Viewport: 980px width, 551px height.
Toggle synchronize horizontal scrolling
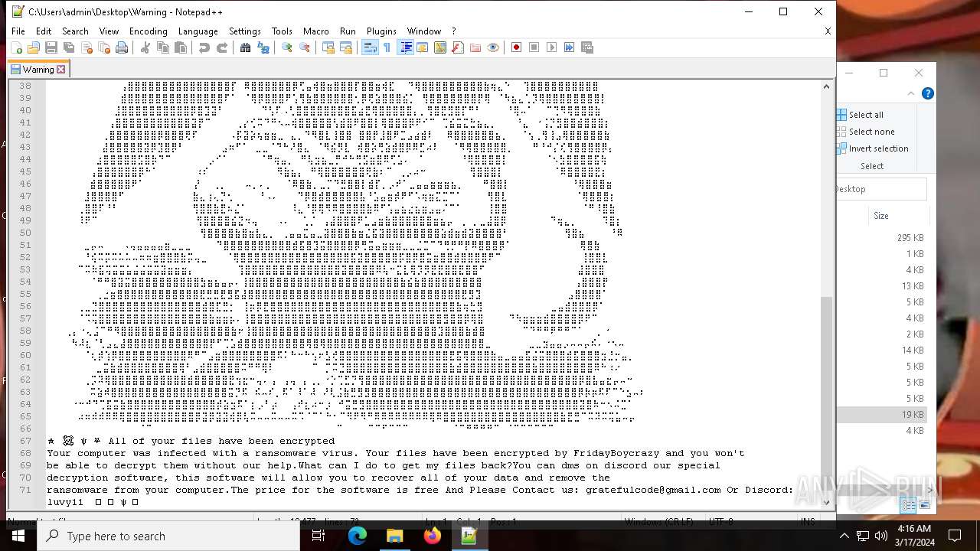(x=346, y=47)
